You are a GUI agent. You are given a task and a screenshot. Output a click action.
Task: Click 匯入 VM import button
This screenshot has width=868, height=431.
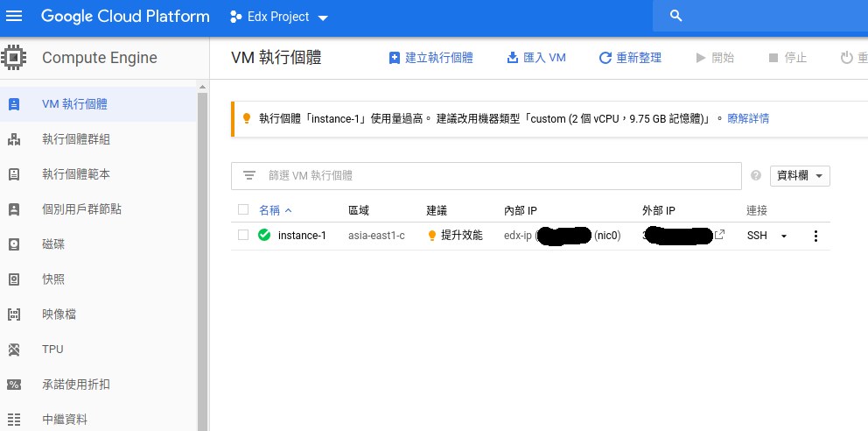(x=536, y=58)
